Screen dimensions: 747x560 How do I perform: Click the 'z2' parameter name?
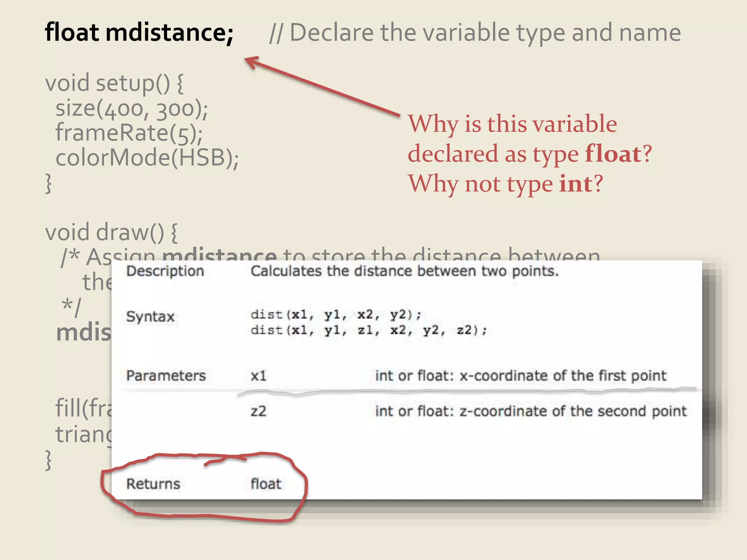click(x=258, y=412)
